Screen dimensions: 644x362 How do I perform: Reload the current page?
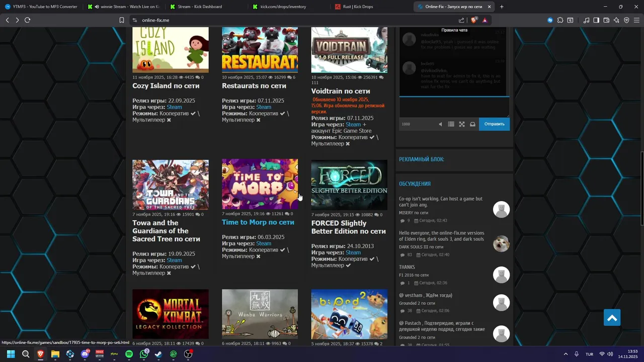tap(27, 20)
